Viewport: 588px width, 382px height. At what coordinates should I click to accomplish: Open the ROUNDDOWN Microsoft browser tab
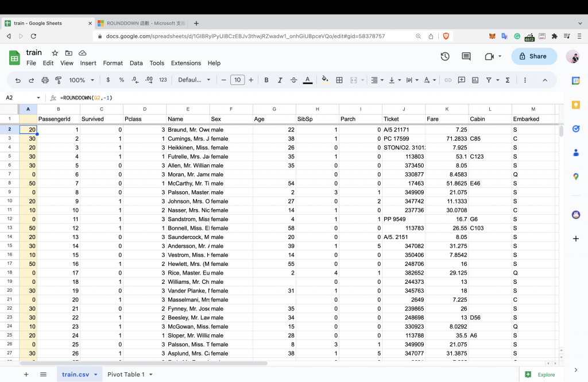point(142,24)
